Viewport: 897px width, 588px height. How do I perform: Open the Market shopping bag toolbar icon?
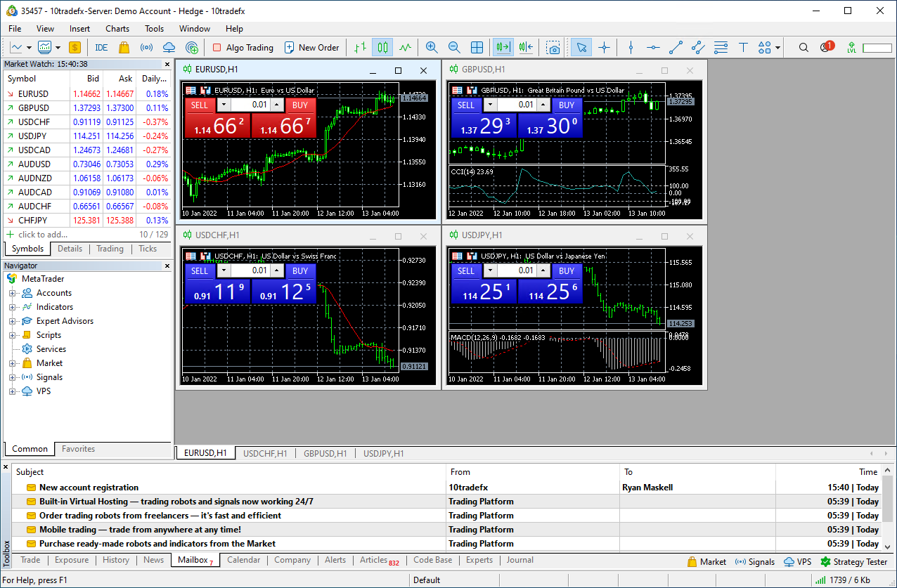(x=124, y=48)
